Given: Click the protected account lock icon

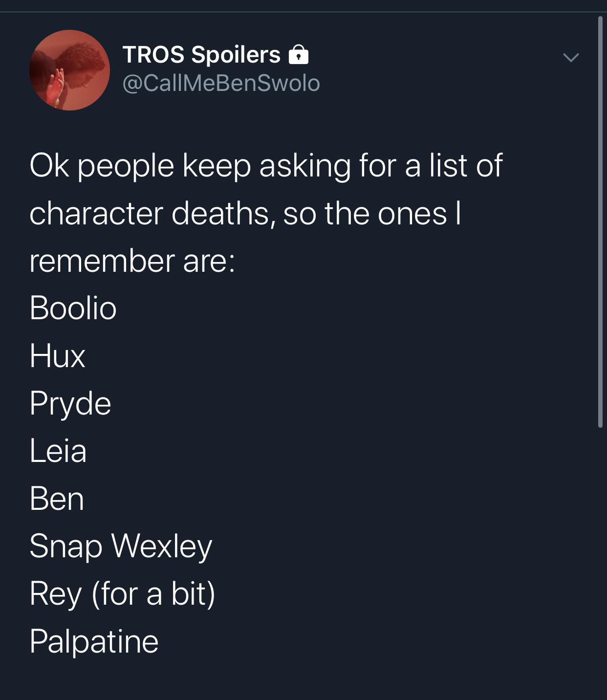Looking at the screenshot, I should [x=299, y=55].
